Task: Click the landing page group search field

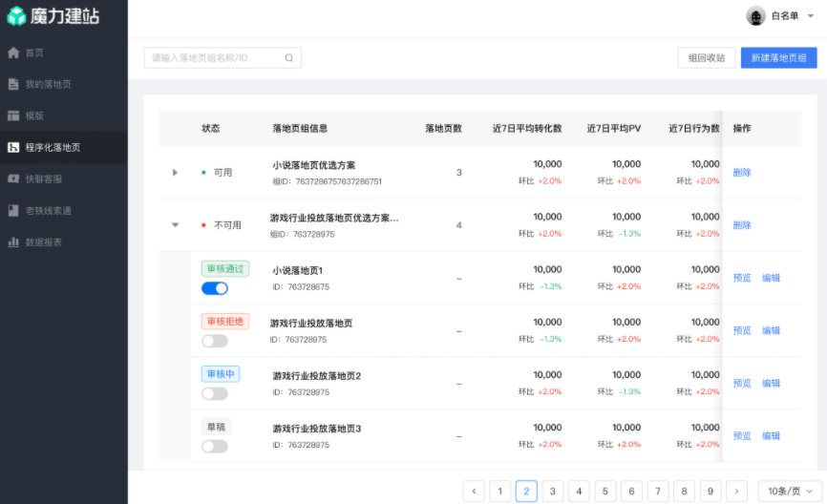Action: tap(223, 58)
